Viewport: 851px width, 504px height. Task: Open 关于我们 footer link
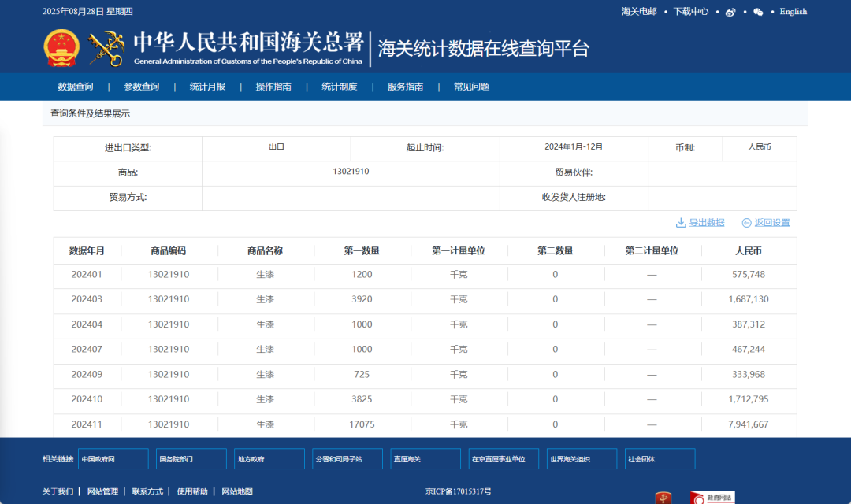point(58,491)
